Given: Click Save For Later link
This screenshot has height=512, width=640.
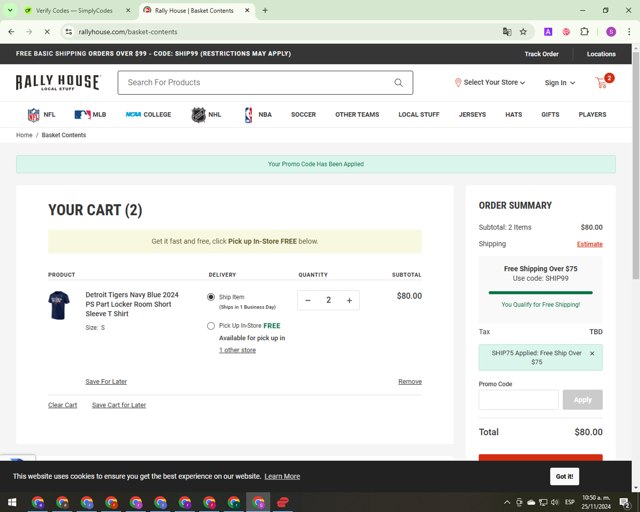Looking at the screenshot, I should pos(106,382).
